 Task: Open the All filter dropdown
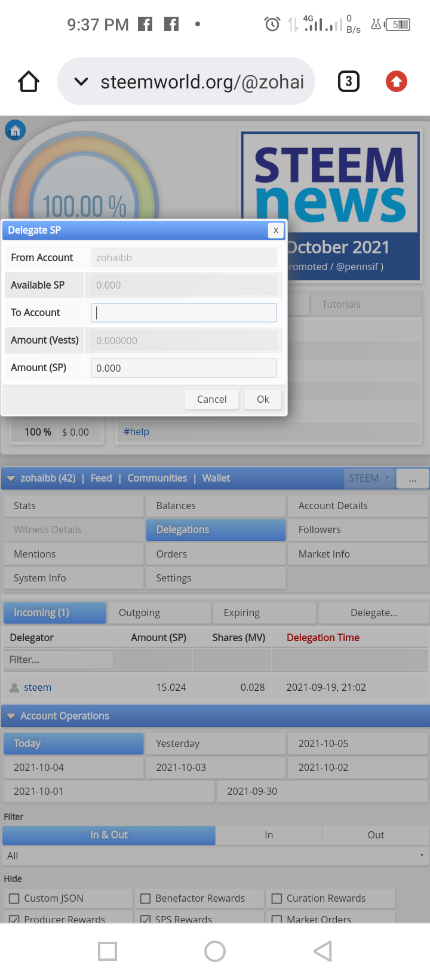tap(215, 856)
